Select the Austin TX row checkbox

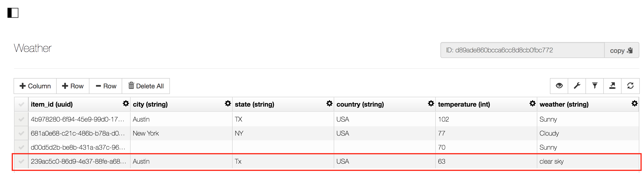[21, 119]
